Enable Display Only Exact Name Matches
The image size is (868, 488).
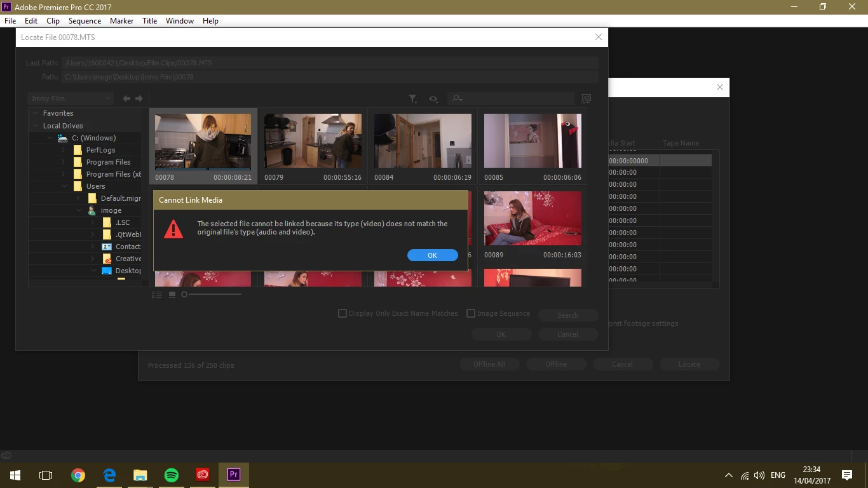[342, 313]
